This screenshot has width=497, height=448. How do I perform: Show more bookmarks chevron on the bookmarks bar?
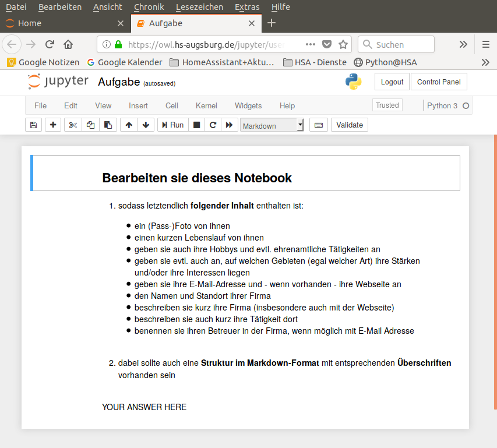coord(485,62)
